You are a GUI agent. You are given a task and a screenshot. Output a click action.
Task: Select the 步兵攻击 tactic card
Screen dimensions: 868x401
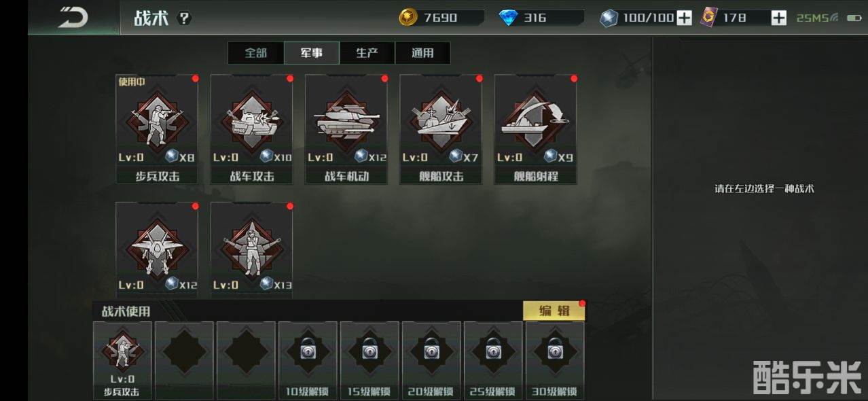[x=157, y=129]
